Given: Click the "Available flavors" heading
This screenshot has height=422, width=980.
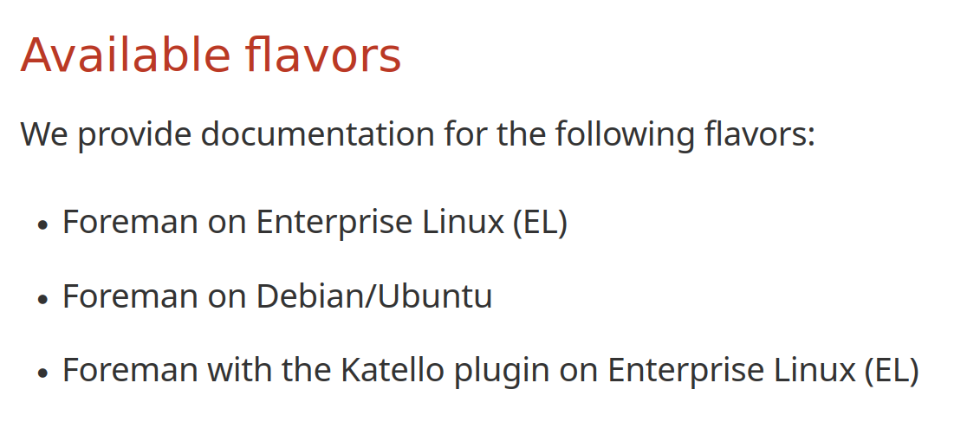Looking at the screenshot, I should point(211,55).
